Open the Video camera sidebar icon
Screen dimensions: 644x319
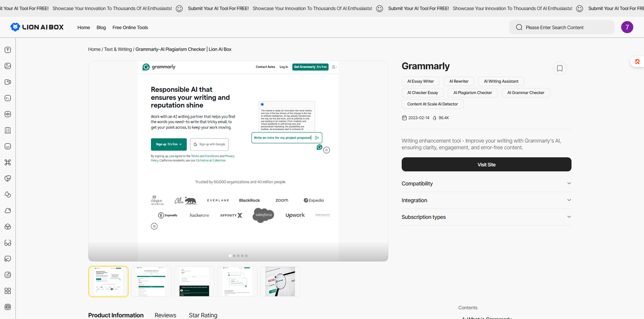coord(8,82)
